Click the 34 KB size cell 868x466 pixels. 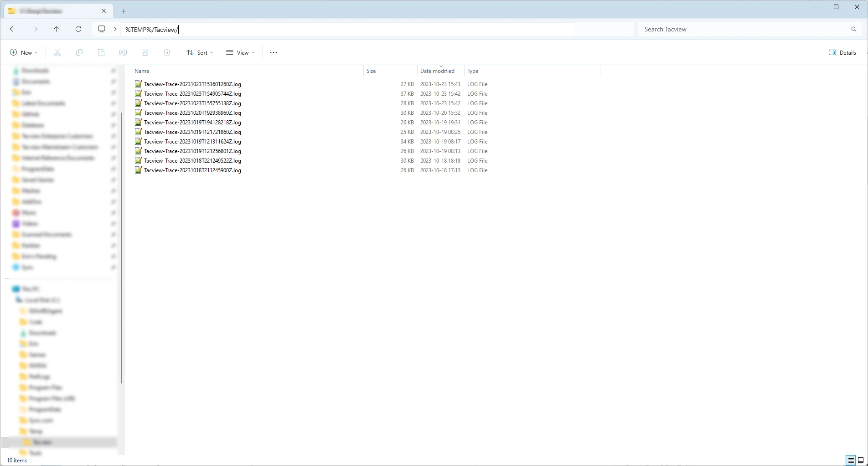click(407, 142)
